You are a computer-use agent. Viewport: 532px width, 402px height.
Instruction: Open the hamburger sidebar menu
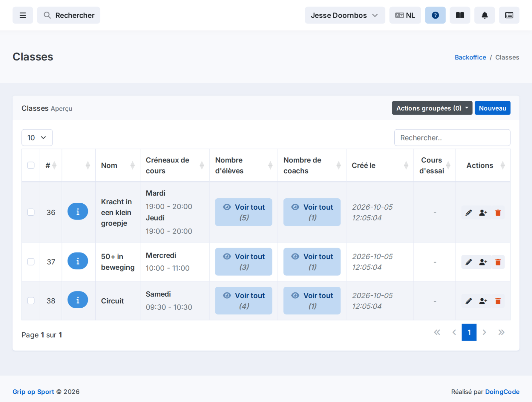[x=23, y=15]
